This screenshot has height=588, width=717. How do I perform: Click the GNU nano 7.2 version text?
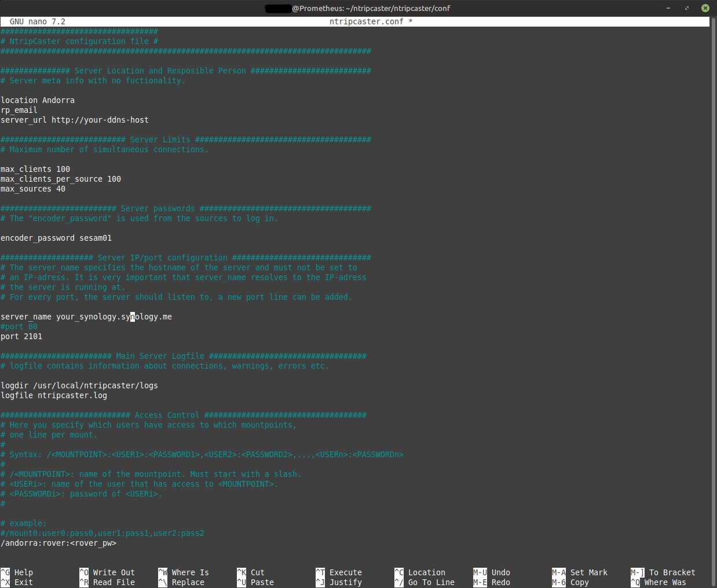tap(38, 21)
